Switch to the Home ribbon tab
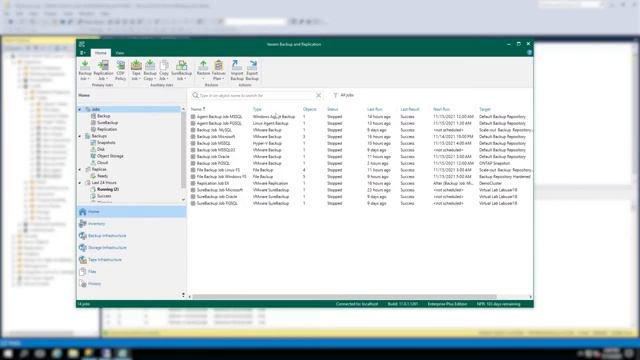The image size is (640, 360). pyautogui.click(x=100, y=53)
